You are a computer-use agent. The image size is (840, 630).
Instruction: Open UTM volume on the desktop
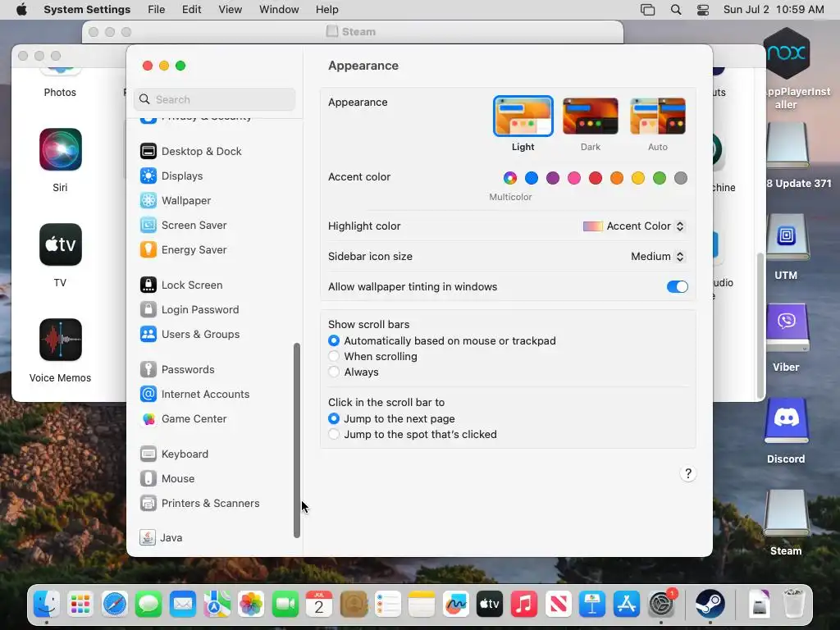(786, 236)
